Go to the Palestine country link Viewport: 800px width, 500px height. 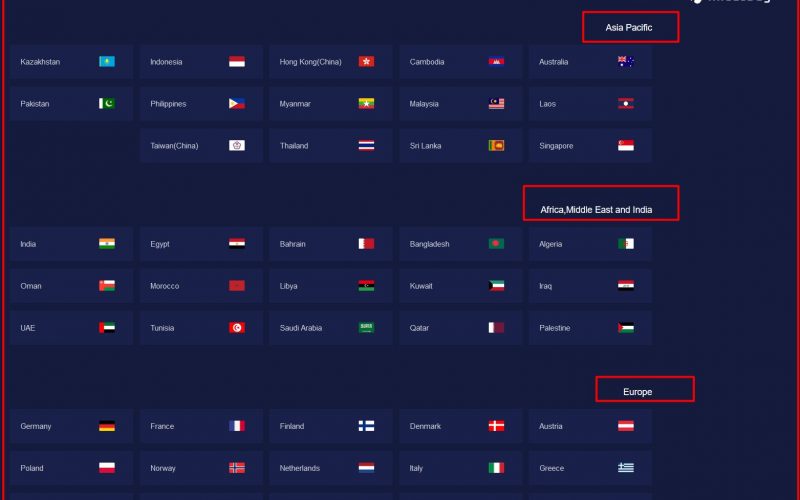[x=590, y=328]
